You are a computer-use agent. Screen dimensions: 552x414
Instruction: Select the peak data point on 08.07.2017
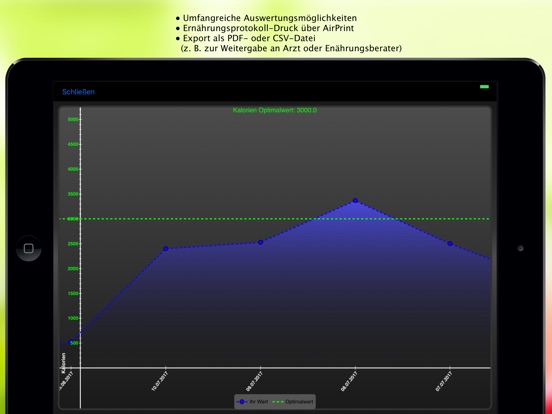click(355, 200)
